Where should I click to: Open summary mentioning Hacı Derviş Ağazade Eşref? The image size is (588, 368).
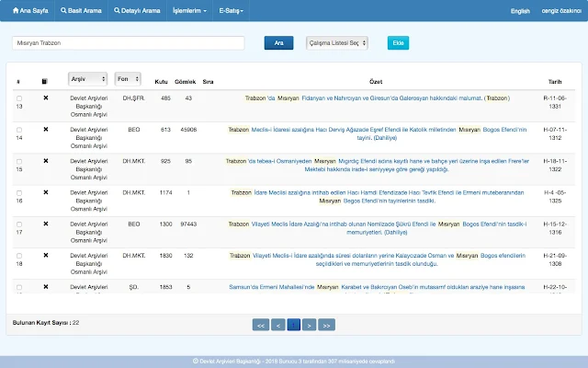pyautogui.click(x=378, y=133)
